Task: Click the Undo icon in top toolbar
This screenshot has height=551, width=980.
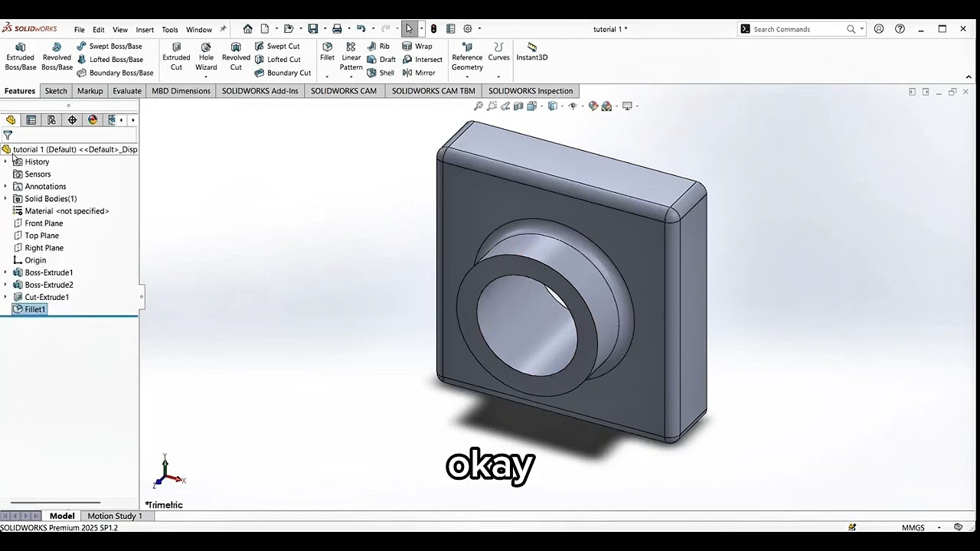Action: pos(361,29)
